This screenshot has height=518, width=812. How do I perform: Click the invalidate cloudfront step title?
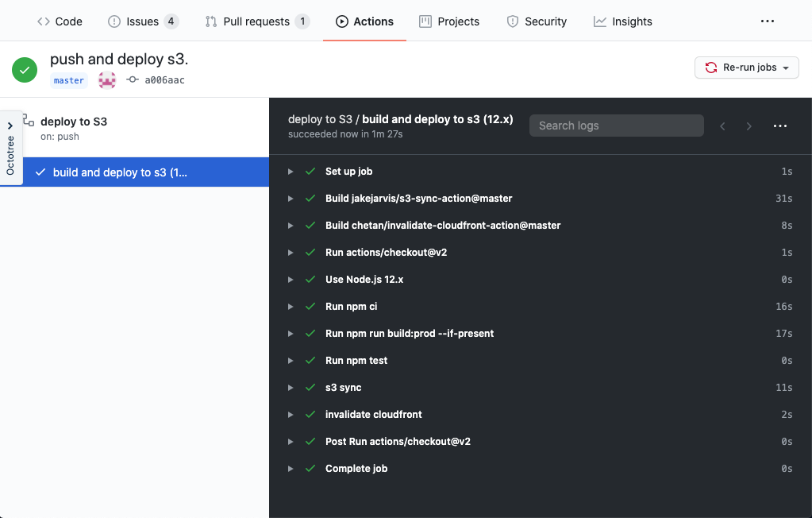tap(373, 414)
